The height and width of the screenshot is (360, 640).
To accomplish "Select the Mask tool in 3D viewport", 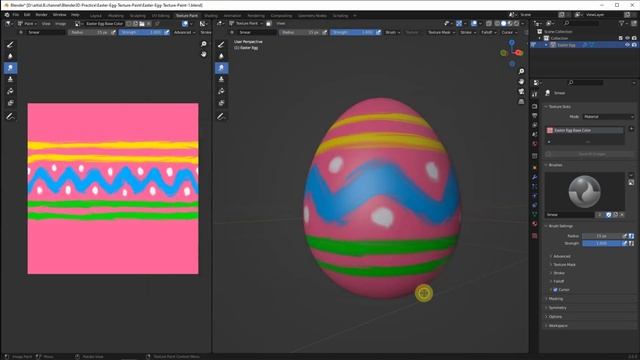I will tap(221, 103).
